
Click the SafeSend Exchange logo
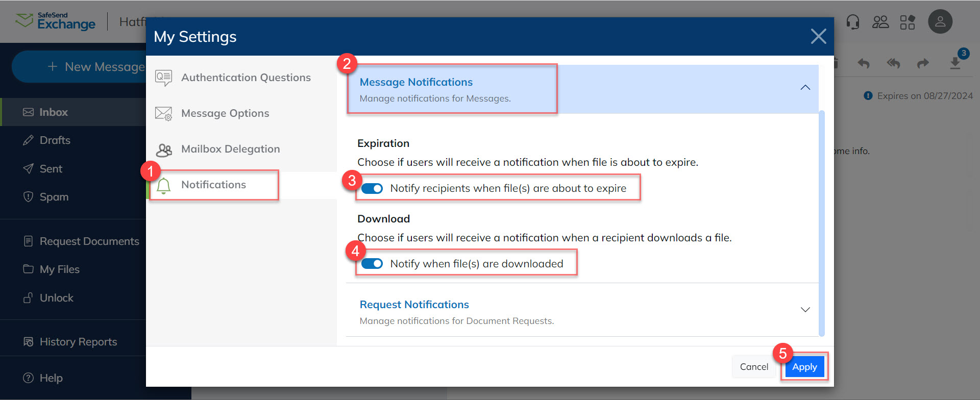click(x=55, y=21)
